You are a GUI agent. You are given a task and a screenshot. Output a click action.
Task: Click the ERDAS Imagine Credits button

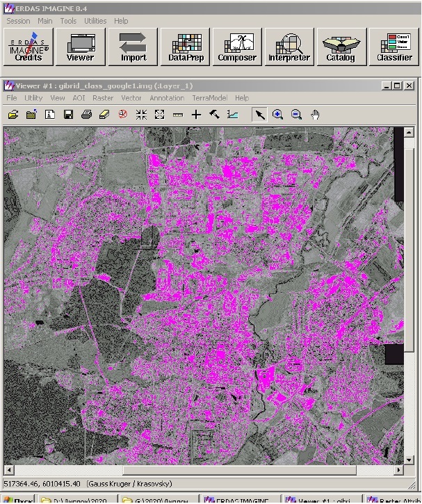point(29,47)
